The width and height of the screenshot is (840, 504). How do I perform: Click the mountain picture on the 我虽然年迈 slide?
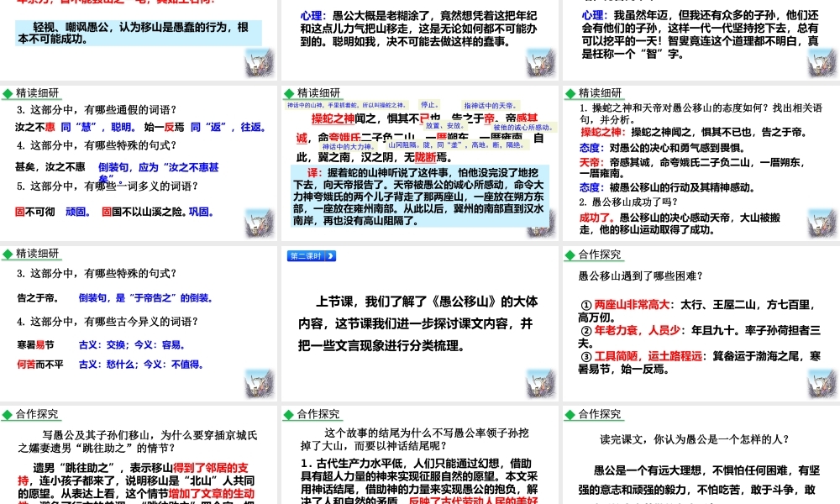822,63
